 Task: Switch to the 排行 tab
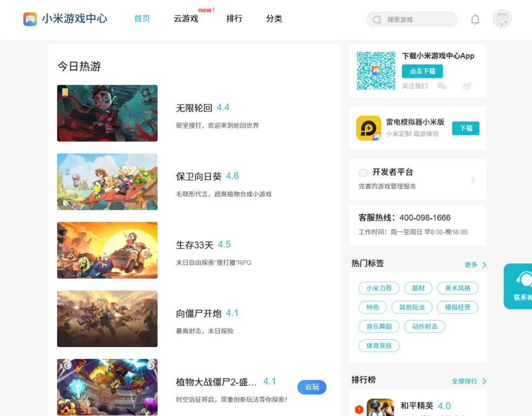(x=234, y=19)
